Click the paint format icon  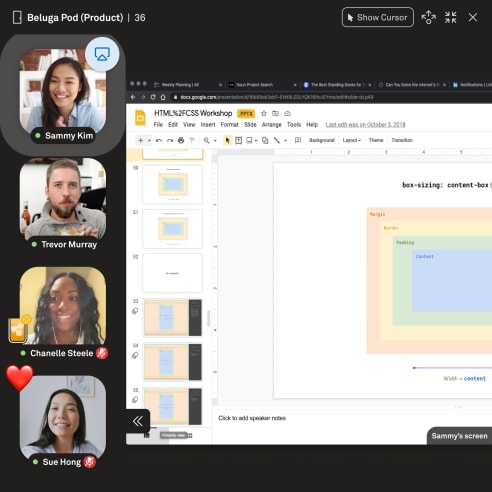192,140
